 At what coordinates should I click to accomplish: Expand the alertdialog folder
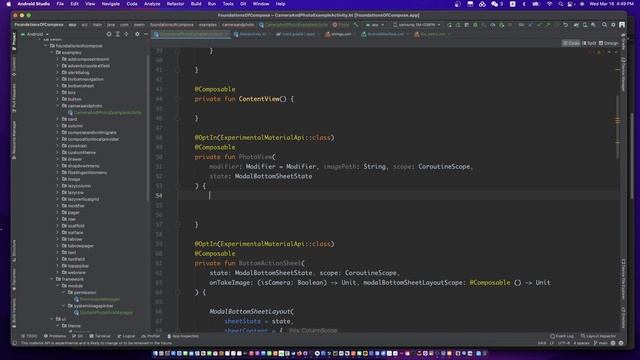coord(58,73)
